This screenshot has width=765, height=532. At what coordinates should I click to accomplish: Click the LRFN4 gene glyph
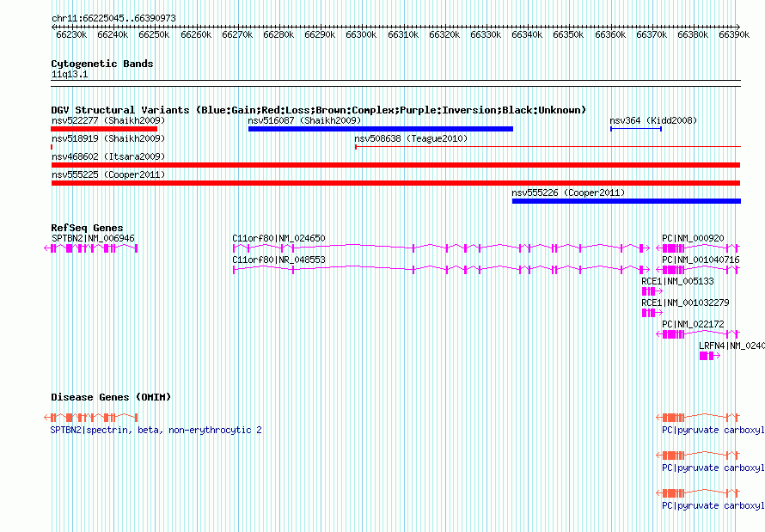pyautogui.click(x=709, y=356)
